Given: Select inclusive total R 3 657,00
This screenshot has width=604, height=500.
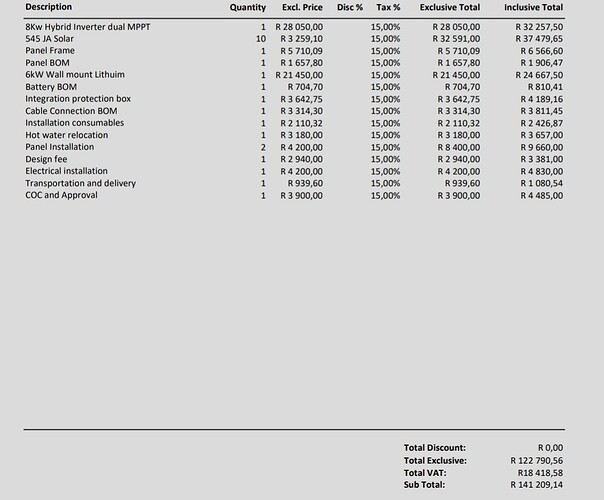Looking at the screenshot, I should [542, 135].
